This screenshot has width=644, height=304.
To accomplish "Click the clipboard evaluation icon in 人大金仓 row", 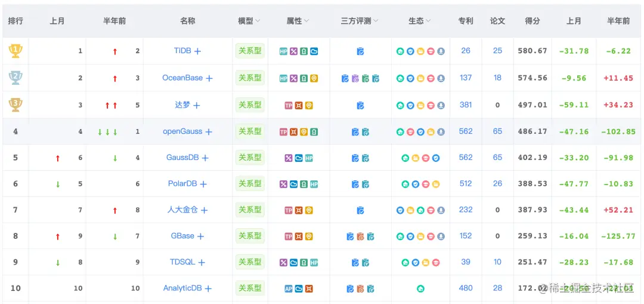I will pos(360,211).
